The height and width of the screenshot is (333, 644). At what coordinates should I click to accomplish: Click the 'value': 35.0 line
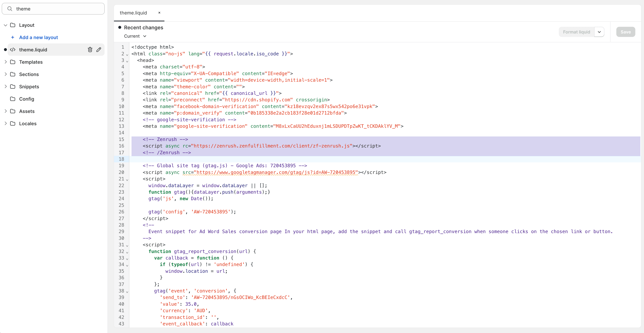179,304
